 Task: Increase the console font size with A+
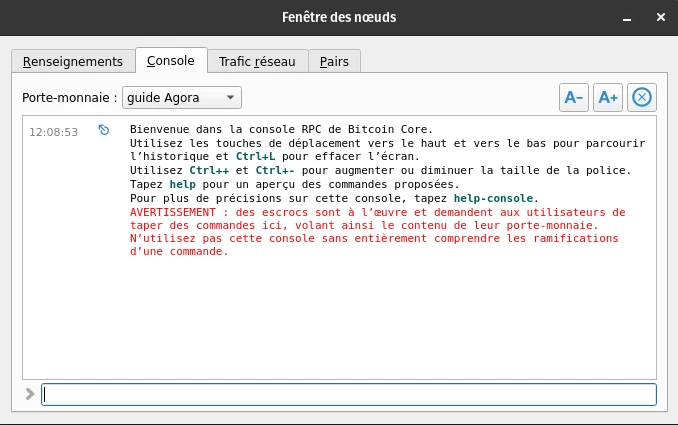point(607,97)
